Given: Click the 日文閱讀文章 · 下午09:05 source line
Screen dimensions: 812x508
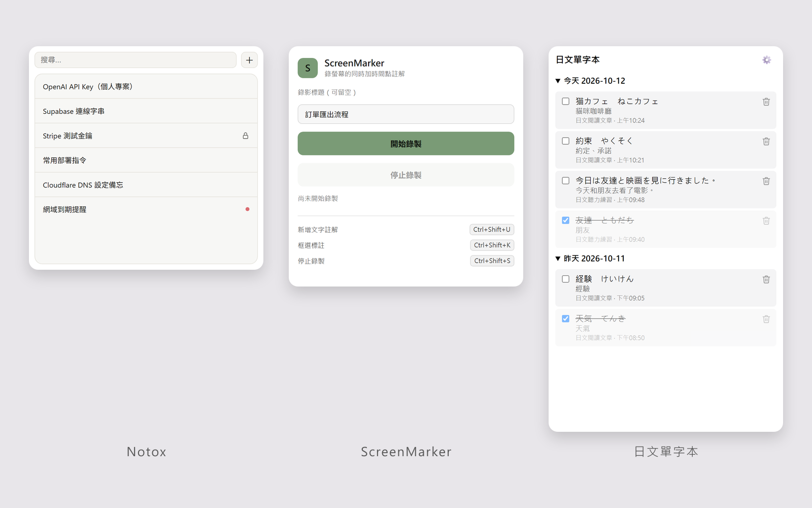Looking at the screenshot, I should (x=610, y=298).
